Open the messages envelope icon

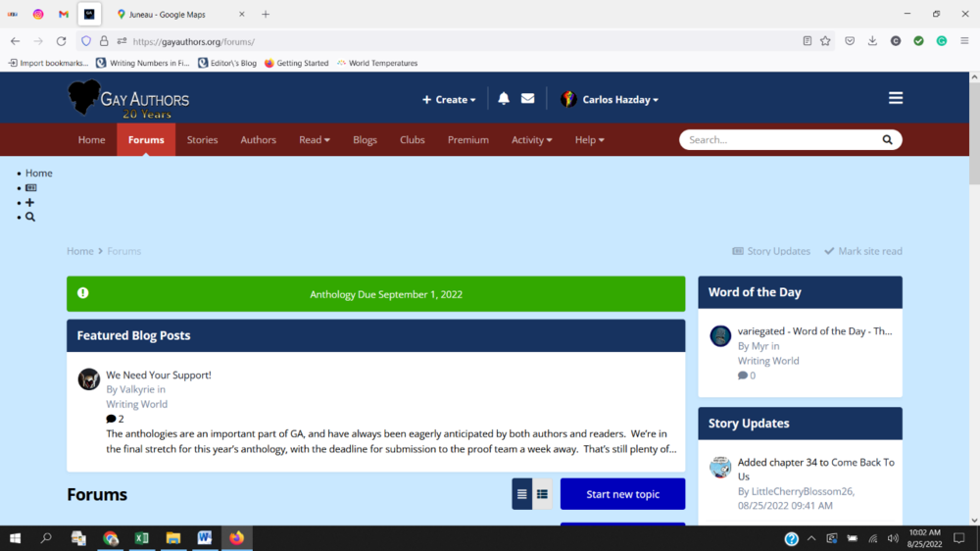(527, 99)
